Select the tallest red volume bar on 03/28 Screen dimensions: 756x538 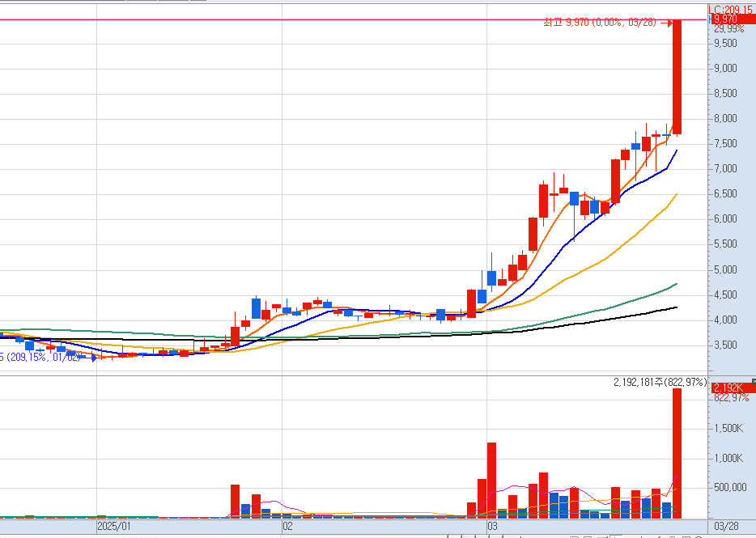click(x=677, y=454)
